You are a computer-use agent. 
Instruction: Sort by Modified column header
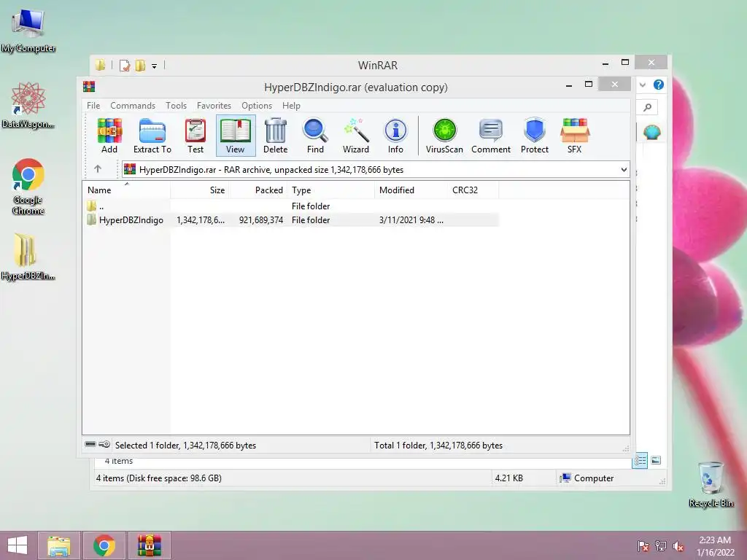pos(411,190)
